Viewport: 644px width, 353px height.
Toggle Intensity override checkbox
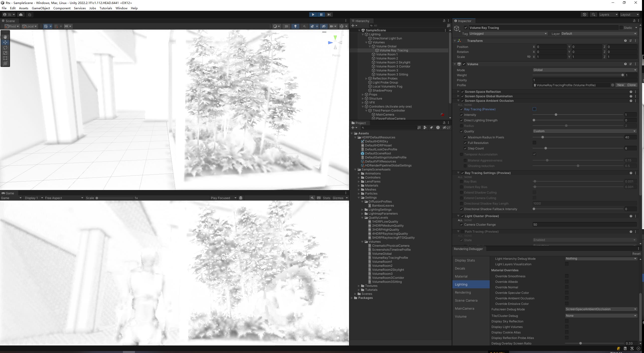click(461, 115)
